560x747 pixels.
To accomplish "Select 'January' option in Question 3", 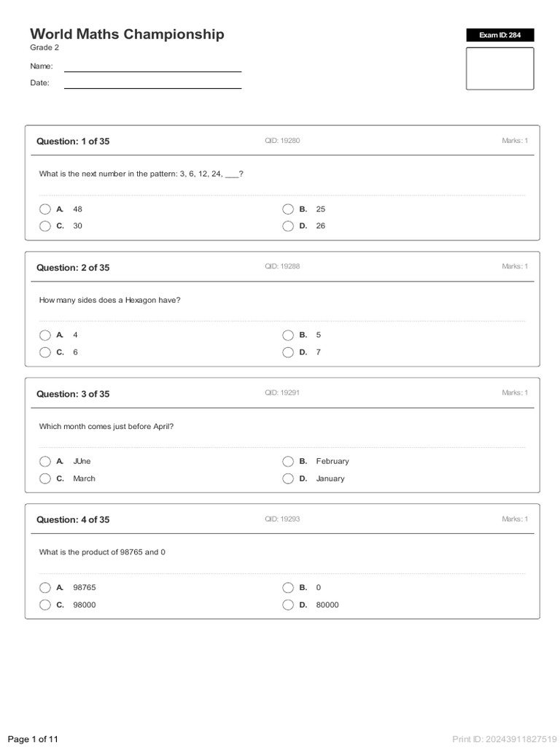I will coord(288,479).
